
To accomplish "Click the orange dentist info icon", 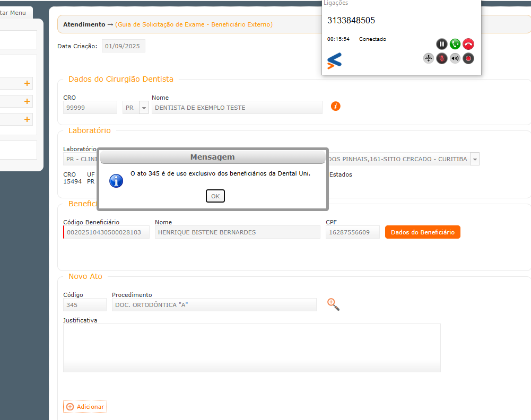I will pyautogui.click(x=336, y=106).
